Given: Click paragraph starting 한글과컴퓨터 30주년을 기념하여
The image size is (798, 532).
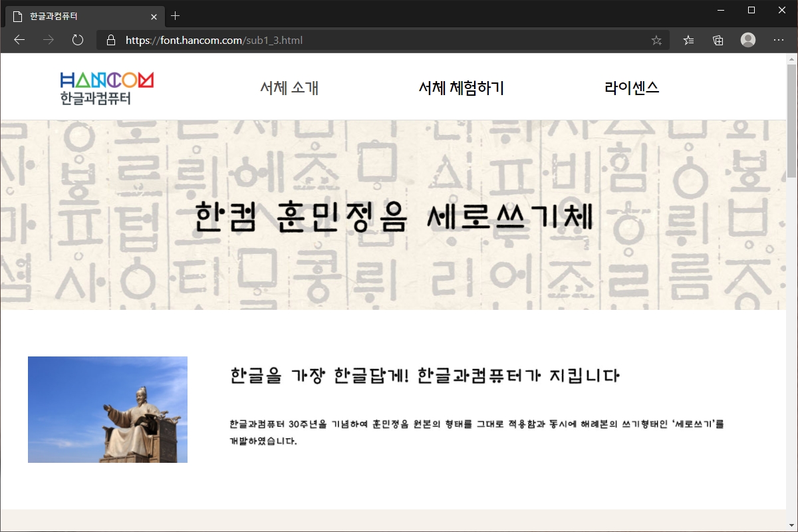Looking at the screenshot, I should 476,432.
